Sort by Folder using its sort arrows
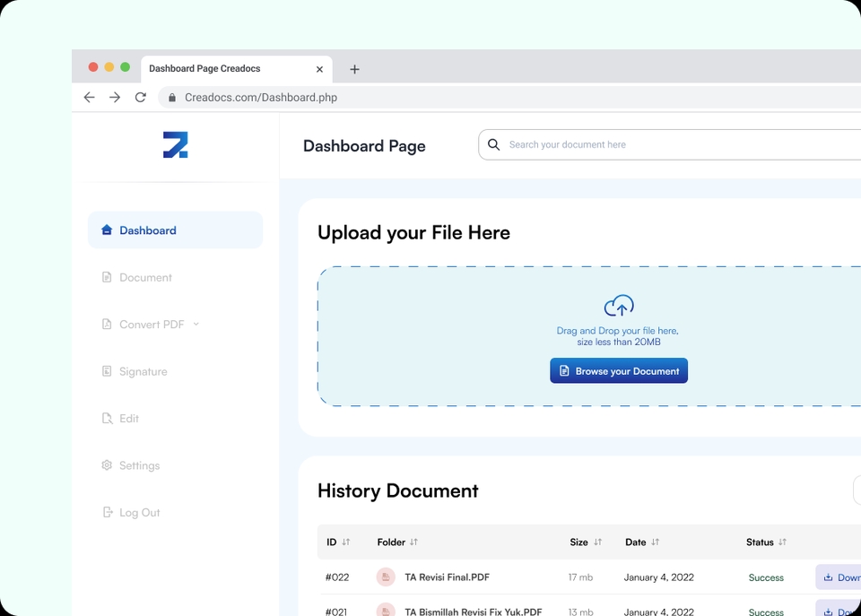Viewport: 861px width, 616px height. pyautogui.click(x=413, y=542)
